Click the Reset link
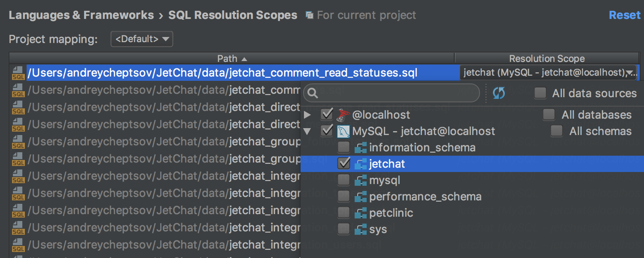This screenshot has height=258, width=644. point(625,15)
